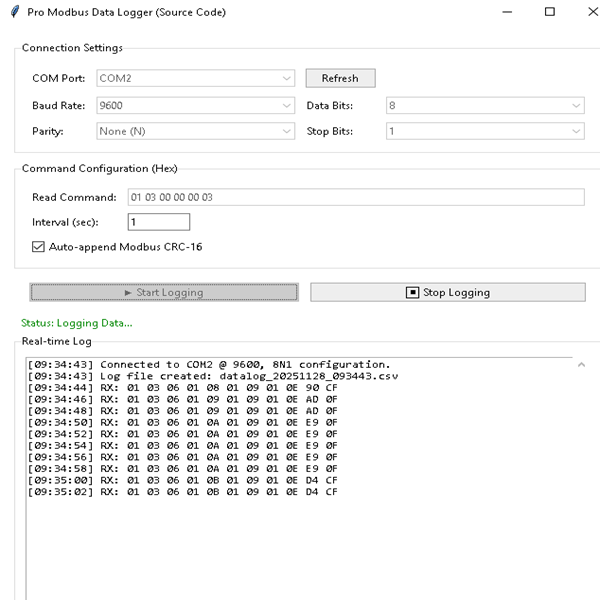Click the log entry at 09:34:44

[x=183, y=388]
